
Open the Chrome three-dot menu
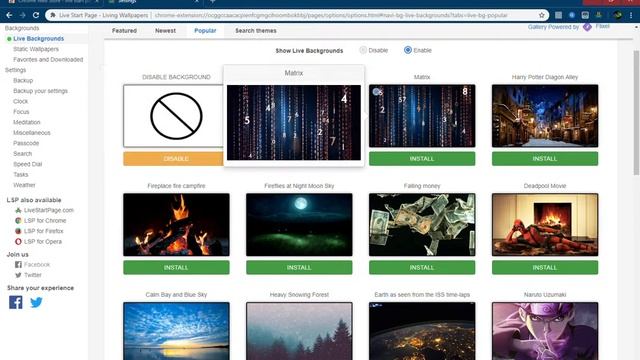click(x=631, y=15)
